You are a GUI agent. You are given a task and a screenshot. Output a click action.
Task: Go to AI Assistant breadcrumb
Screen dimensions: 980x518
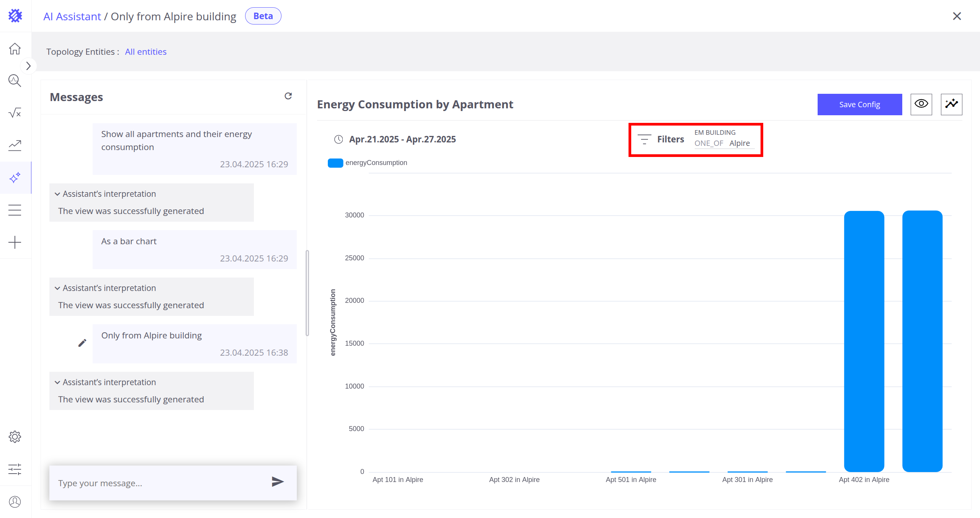pyautogui.click(x=72, y=16)
